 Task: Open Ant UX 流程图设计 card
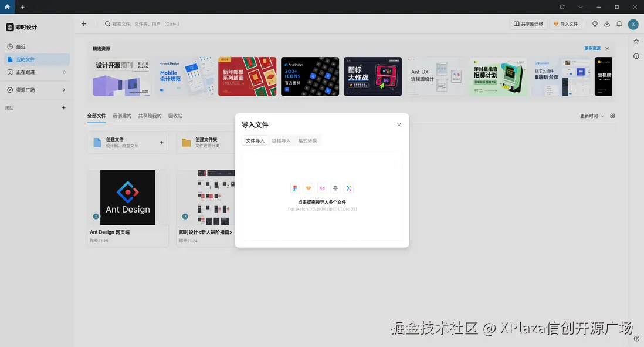click(436, 76)
